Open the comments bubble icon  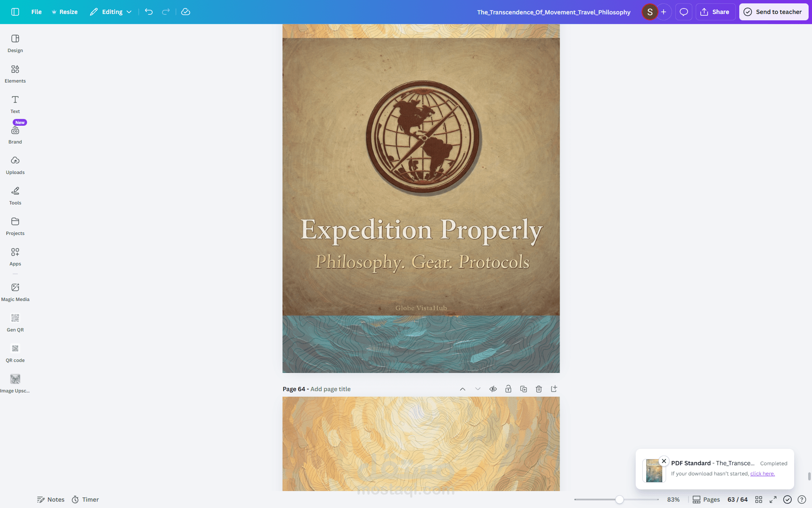(x=683, y=12)
